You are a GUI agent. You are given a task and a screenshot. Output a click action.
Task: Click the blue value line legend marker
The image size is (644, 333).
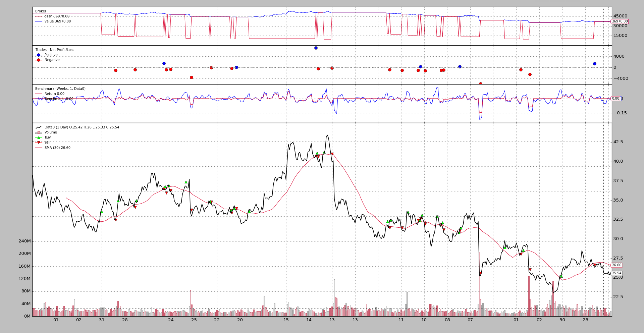tap(39, 21)
